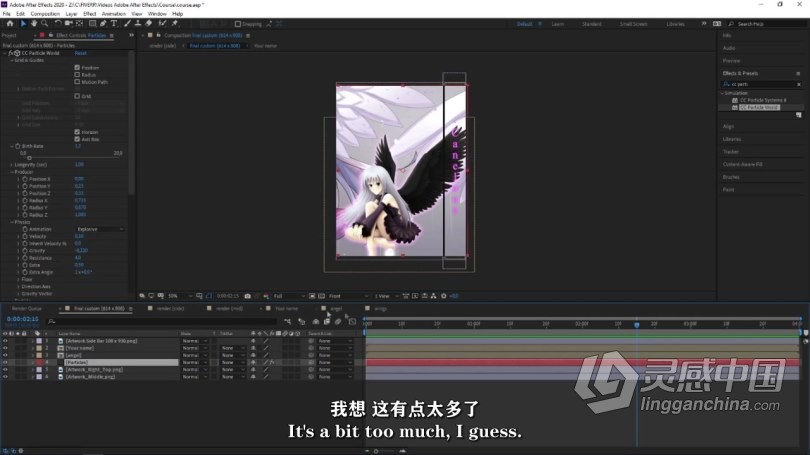
Task: Switch to the Render Queue tab
Action: [26, 308]
